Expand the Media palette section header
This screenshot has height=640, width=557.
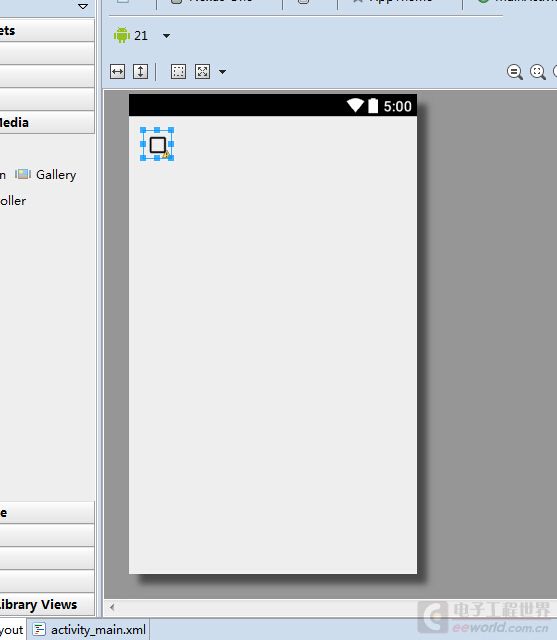[x=47, y=122]
